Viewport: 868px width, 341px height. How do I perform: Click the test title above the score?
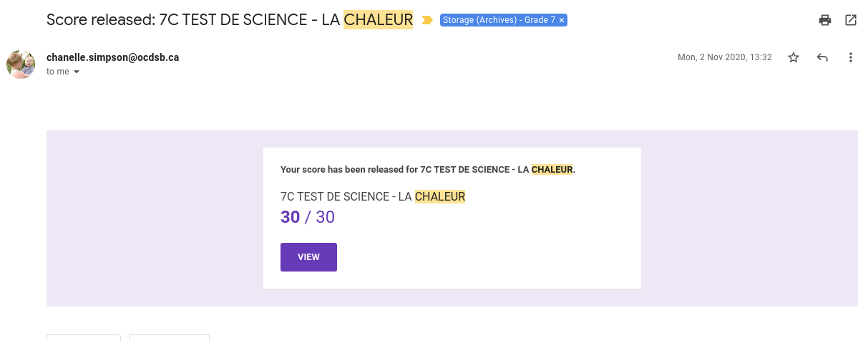tap(373, 196)
